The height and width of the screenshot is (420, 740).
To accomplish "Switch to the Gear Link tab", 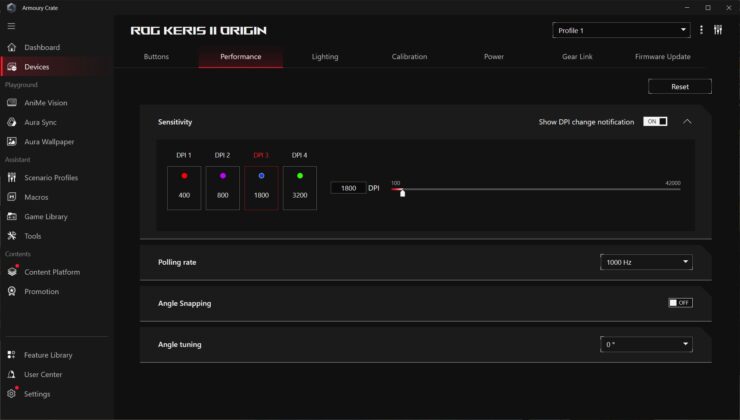I will [577, 57].
